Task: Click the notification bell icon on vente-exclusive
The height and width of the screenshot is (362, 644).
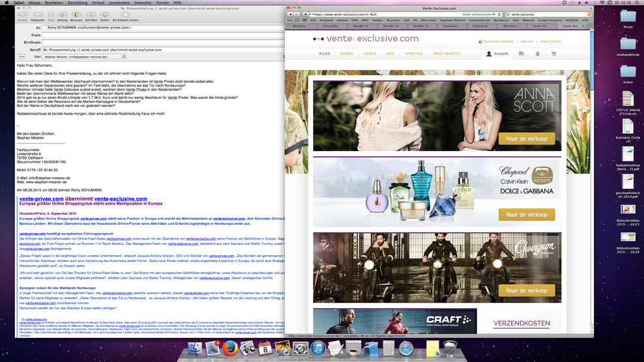Action: (x=537, y=54)
